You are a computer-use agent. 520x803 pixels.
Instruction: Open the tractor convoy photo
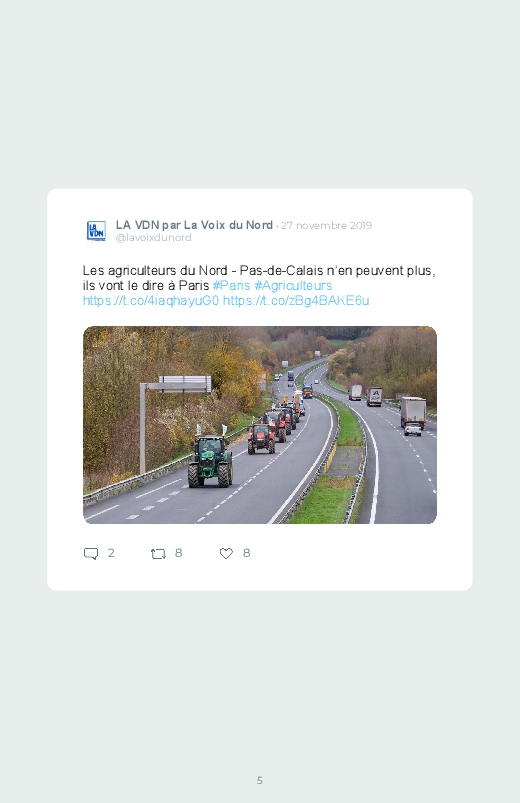(x=260, y=425)
